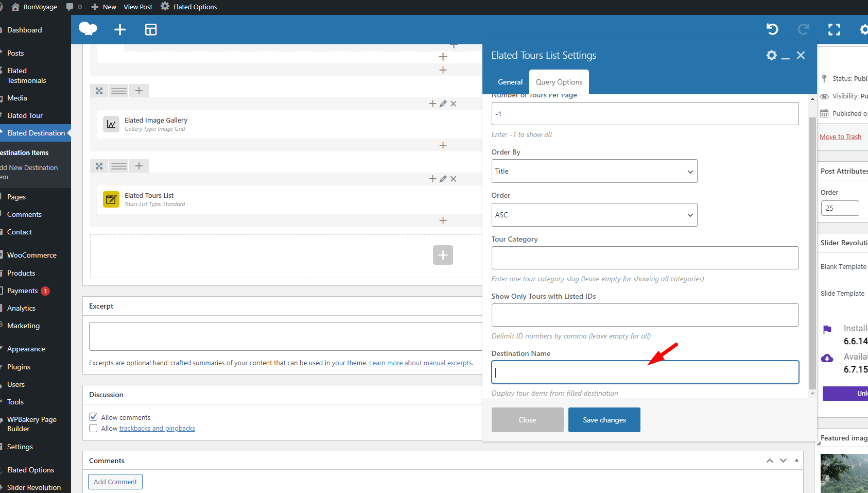Change layout of Tours List row

coord(119,166)
